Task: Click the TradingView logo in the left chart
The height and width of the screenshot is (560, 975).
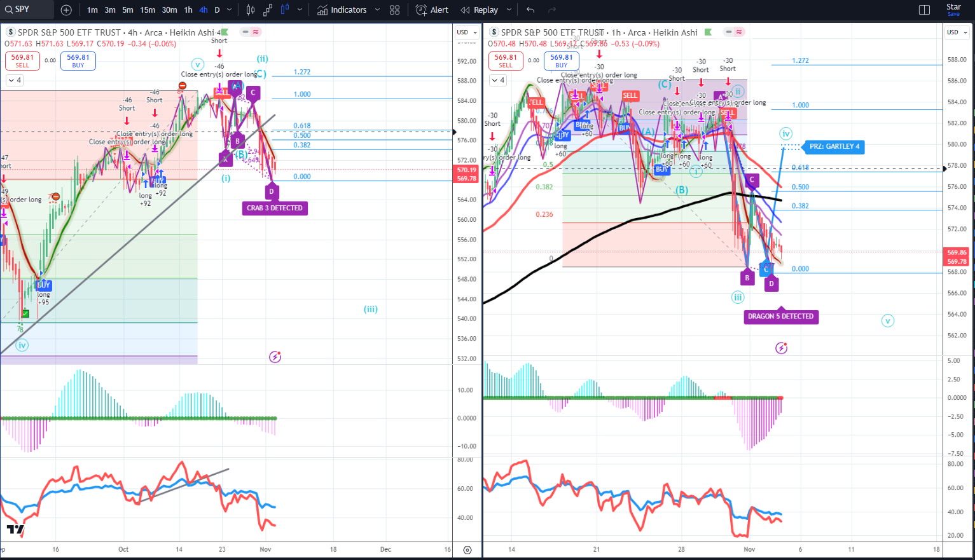Action: tap(15, 529)
